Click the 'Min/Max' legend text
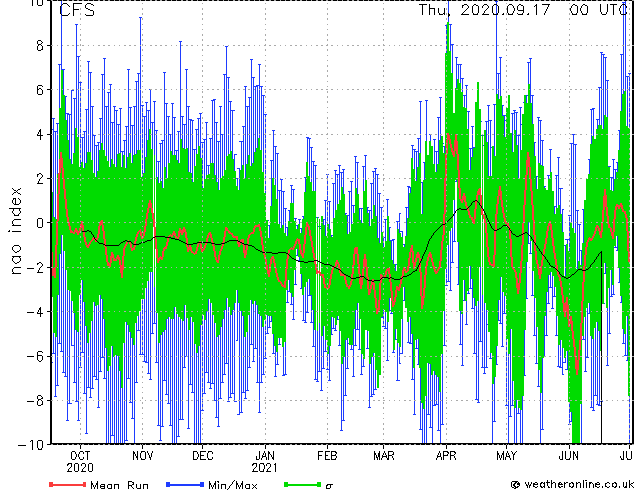The height and width of the screenshot is (490, 634). coord(233,485)
